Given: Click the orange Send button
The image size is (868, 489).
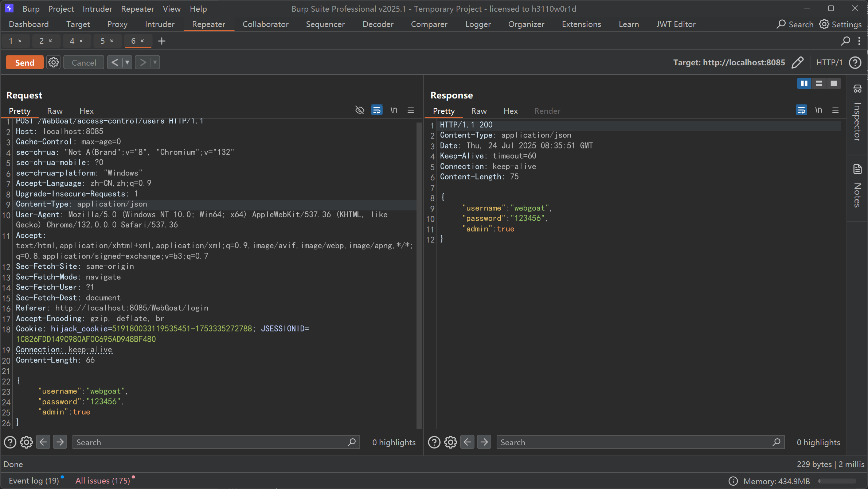Looking at the screenshot, I should [x=25, y=62].
